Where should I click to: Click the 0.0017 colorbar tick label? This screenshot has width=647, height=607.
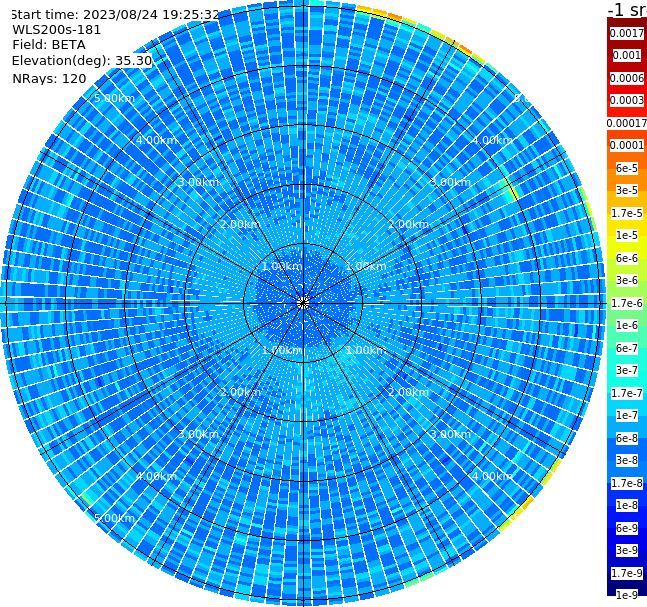627,33
